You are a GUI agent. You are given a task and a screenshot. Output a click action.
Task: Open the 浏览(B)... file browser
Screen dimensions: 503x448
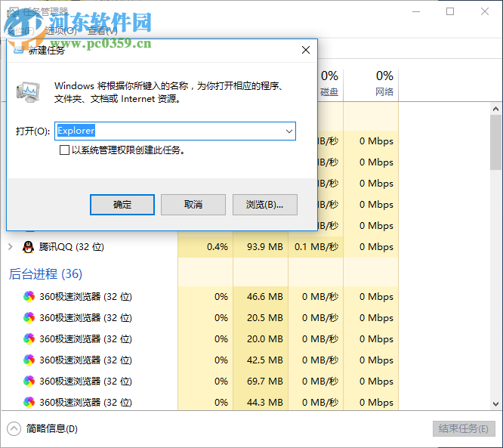point(264,205)
